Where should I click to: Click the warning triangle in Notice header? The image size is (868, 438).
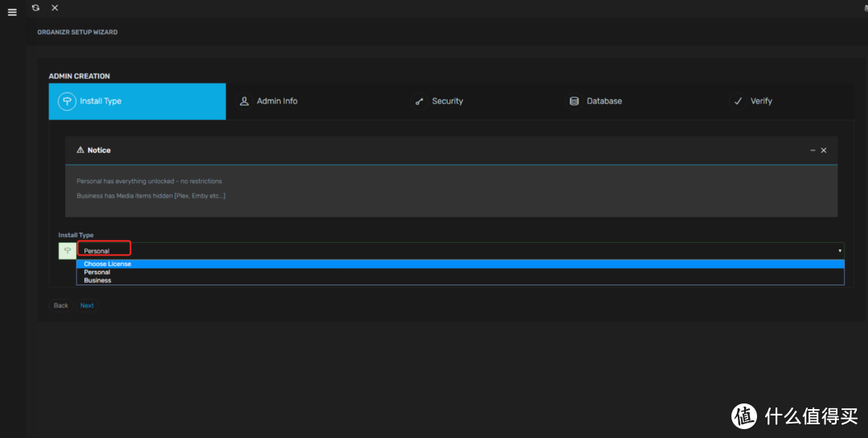pos(80,150)
